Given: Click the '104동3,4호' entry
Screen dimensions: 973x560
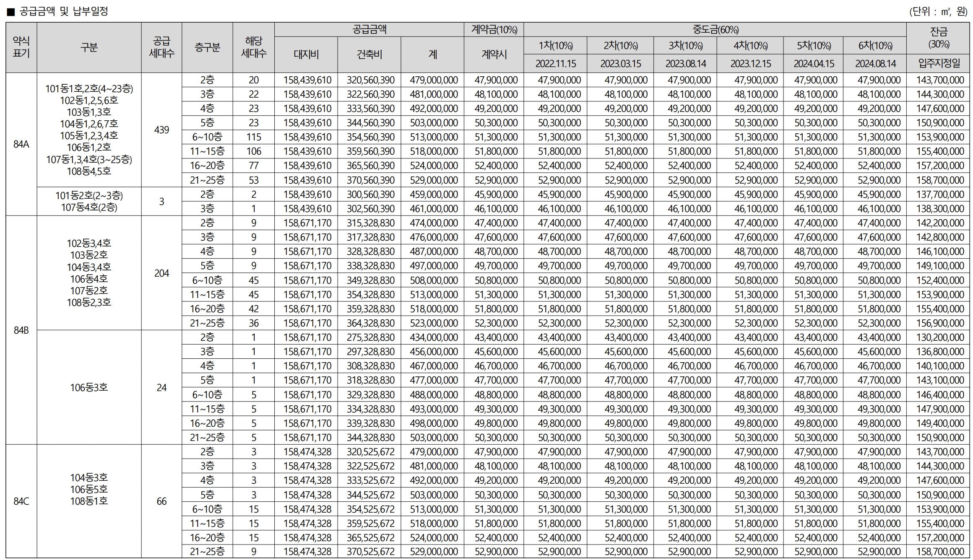Looking at the screenshot, I should coord(89,267).
